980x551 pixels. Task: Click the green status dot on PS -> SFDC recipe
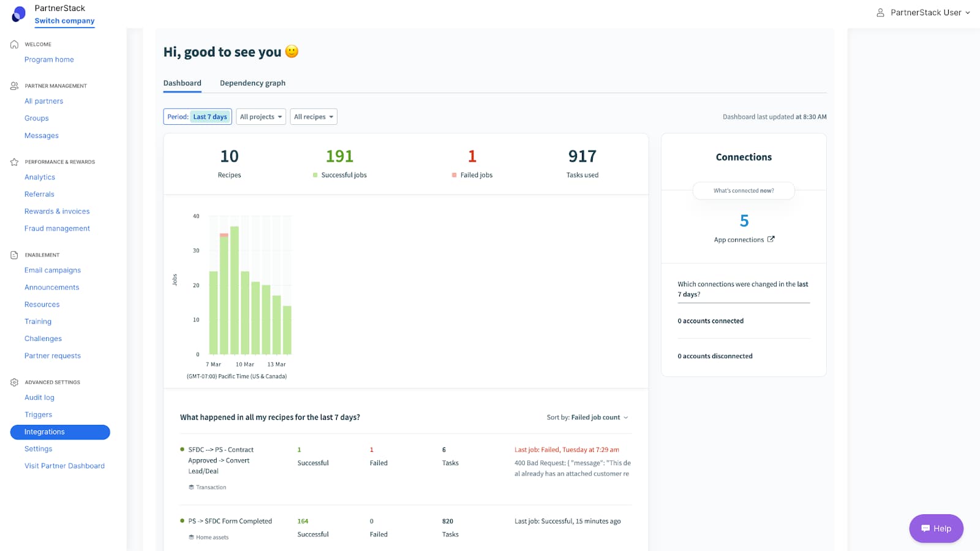click(182, 521)
